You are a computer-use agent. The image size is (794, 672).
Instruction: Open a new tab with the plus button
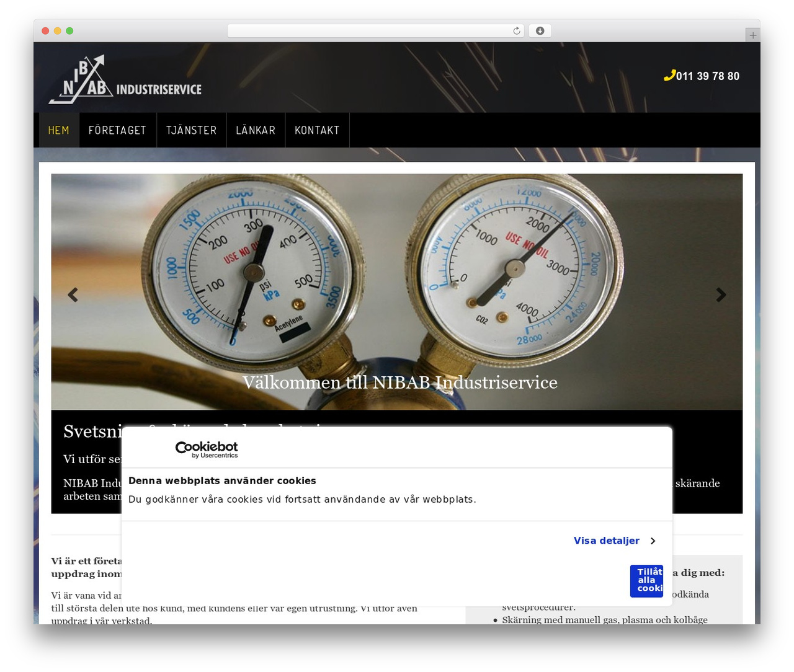[752, 35]
